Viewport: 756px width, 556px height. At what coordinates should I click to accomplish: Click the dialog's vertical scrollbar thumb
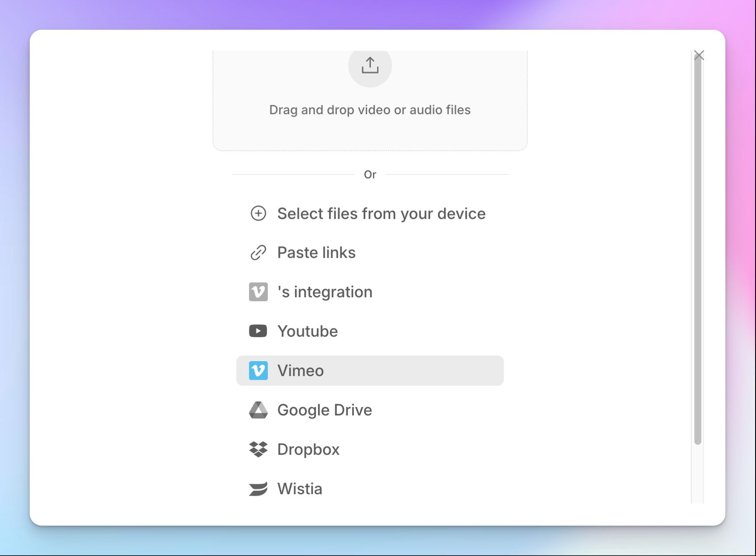[x=698, y=250]
